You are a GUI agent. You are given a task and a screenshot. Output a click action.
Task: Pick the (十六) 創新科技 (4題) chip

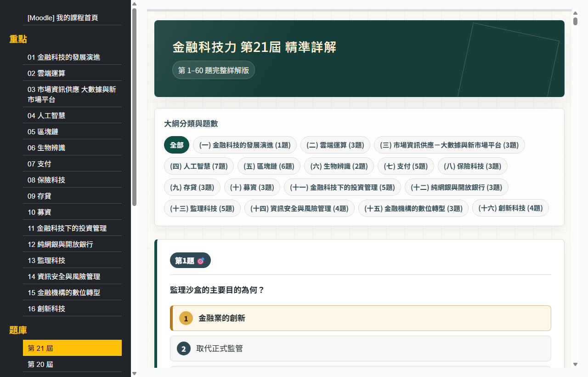(510, 208)
